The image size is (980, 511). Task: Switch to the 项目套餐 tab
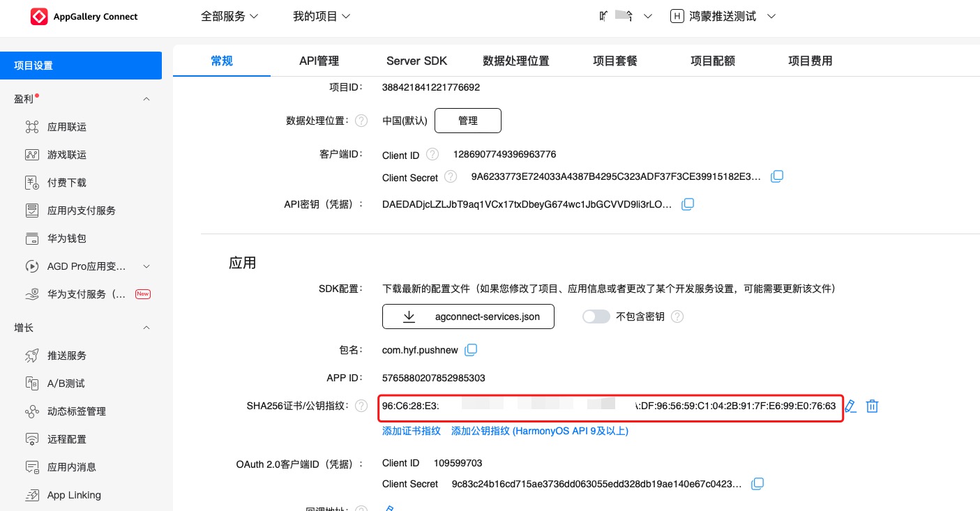pos(615,61)
